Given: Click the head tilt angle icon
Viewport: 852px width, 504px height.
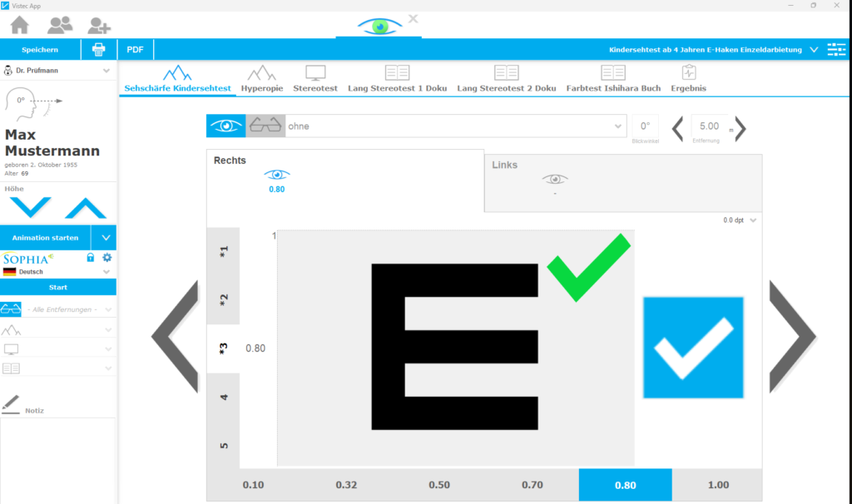Looking at the screenshot, I should (x=32, y=104).
